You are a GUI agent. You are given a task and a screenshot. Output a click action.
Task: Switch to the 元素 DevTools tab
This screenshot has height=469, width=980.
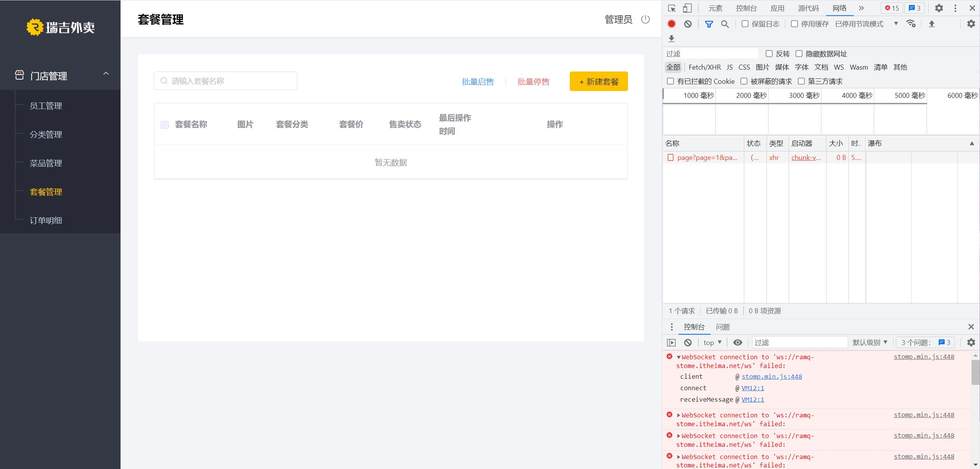click(715, 8)
